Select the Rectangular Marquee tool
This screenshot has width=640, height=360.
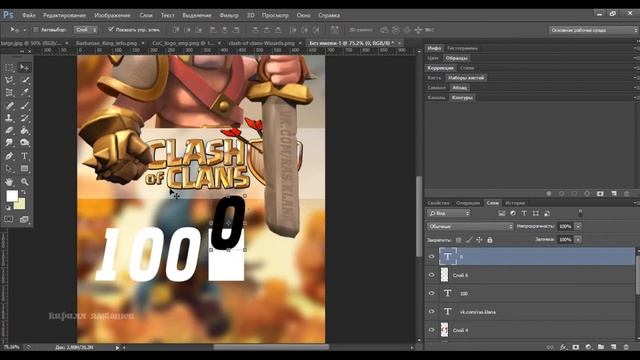click(x=9, y=67)
